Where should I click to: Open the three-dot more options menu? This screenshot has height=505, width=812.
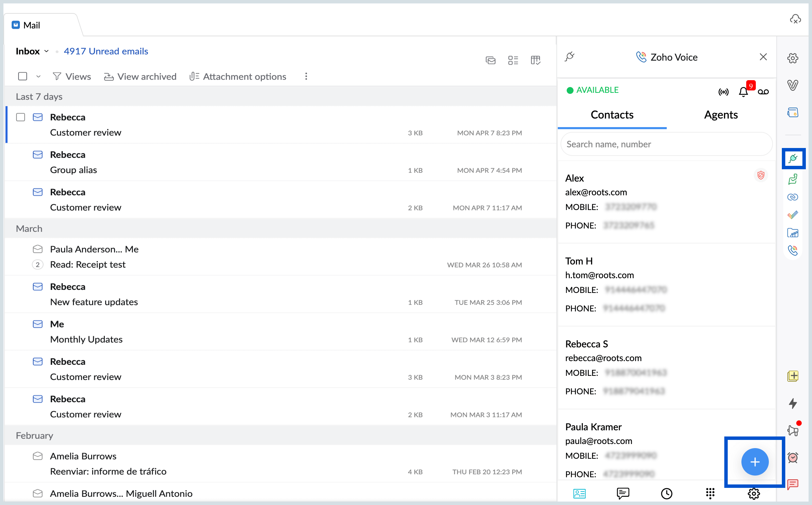pos(306,76)
